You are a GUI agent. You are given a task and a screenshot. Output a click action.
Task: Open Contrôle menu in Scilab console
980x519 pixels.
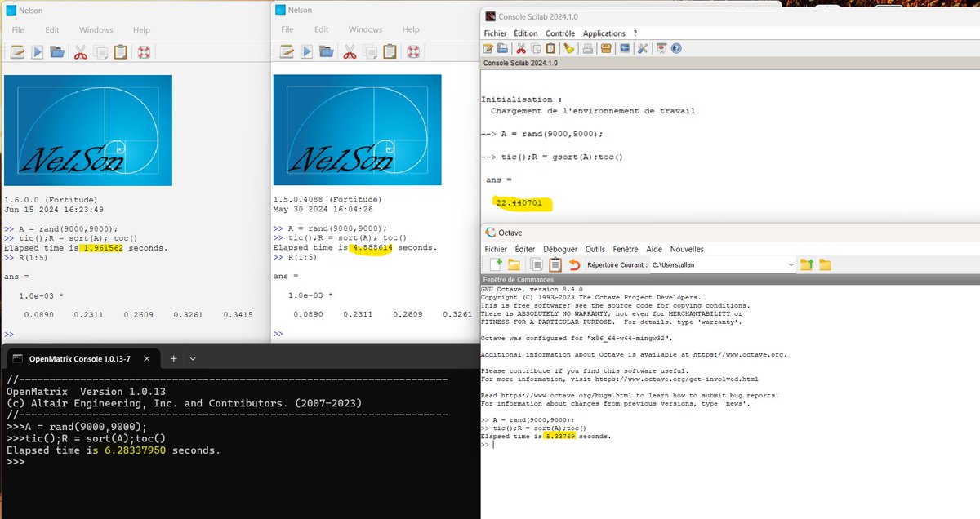tap(560, 33)
